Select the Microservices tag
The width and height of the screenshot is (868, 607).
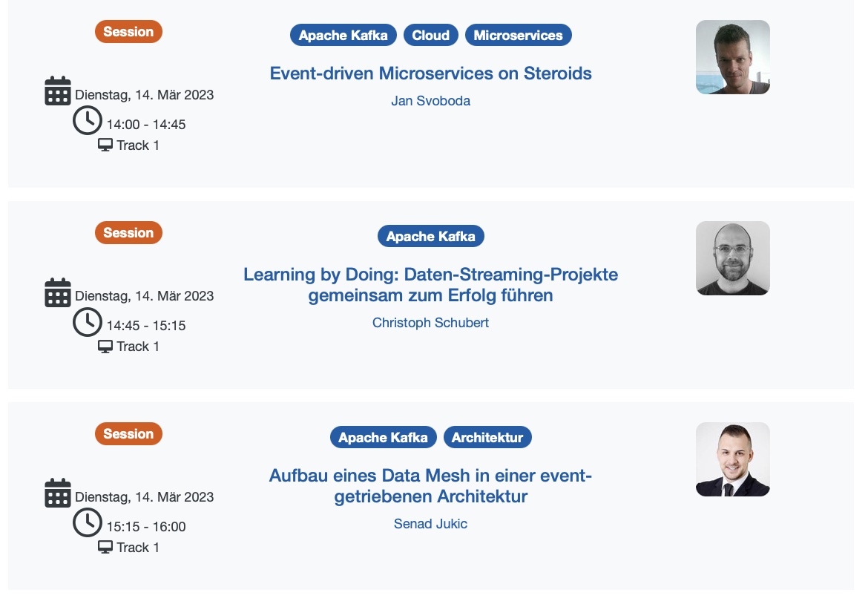pyautogui.click(x=518, y=35)
